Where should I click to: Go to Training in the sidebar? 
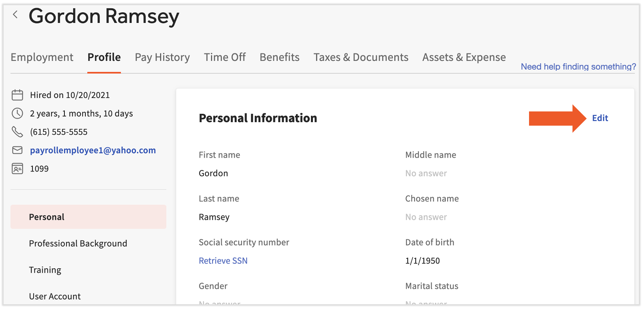pos(45,270)
